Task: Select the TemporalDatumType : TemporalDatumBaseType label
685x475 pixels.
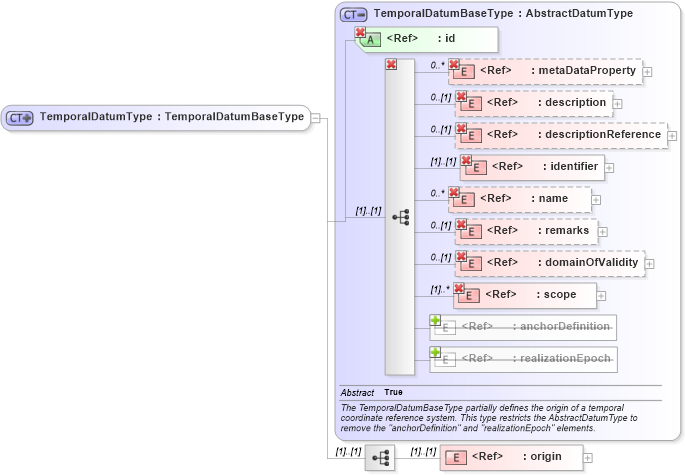Action: 172,117
